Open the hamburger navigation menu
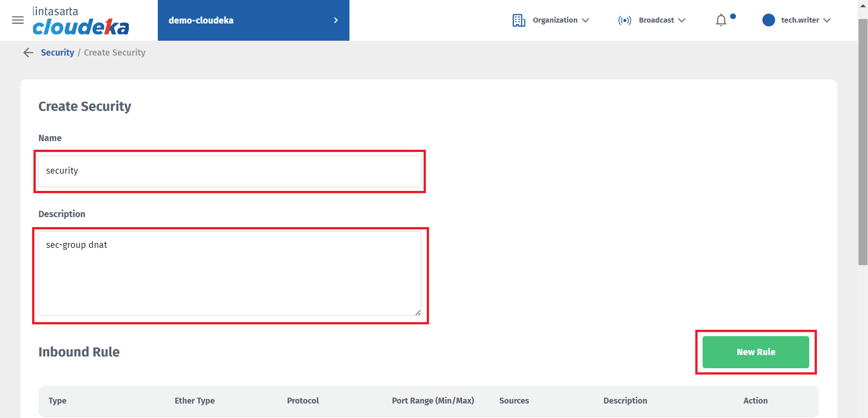868x418 pixels. [x=18, y=20]
